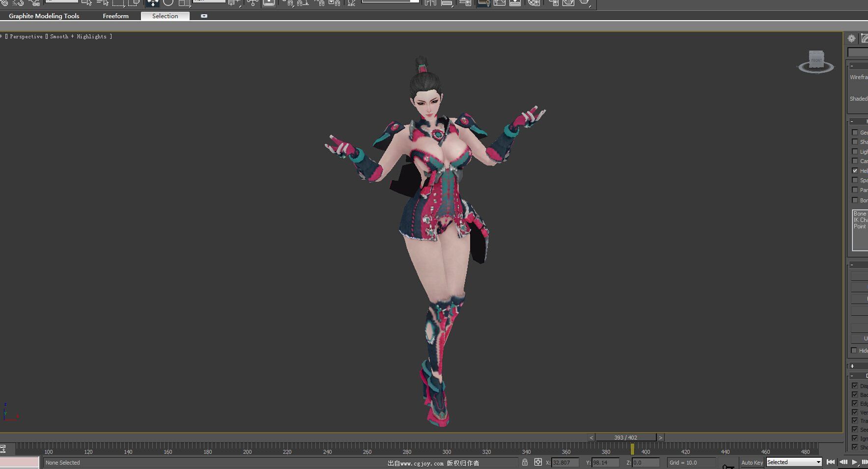Click Bind to Space Warp icon
This screenshot has height=469, width=868.
[34, 2]
